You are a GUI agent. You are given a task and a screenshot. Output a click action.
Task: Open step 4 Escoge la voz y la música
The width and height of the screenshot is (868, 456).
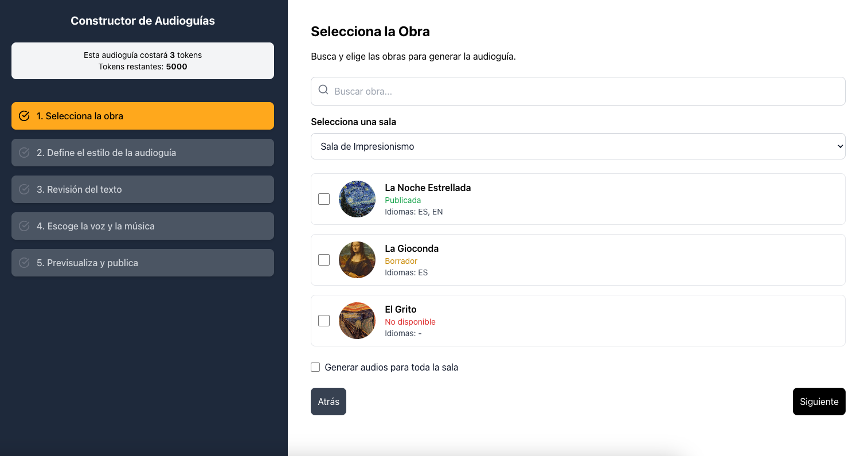coord(142,226)
